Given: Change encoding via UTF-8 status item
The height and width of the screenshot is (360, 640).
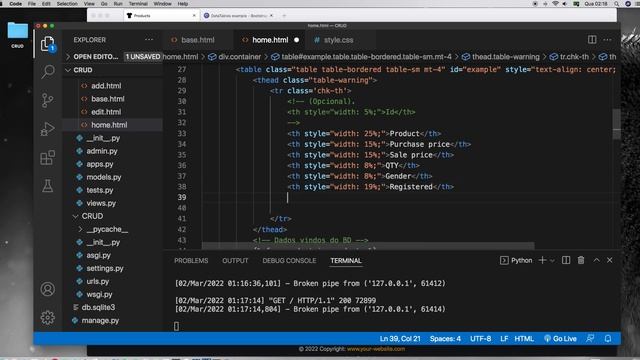Looking at the screenshot, I should point(480,338).
